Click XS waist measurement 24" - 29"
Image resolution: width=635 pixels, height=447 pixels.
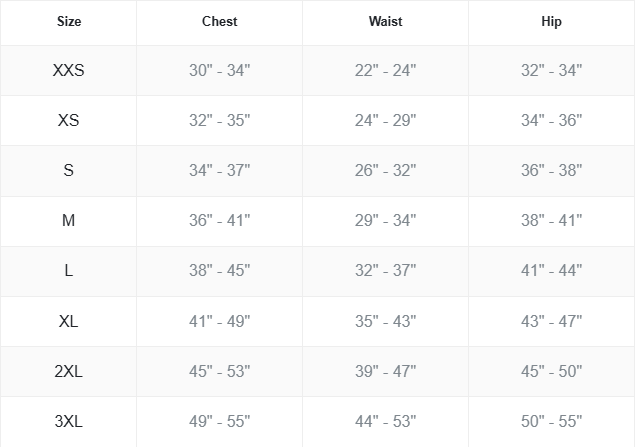tap(385, 121)
